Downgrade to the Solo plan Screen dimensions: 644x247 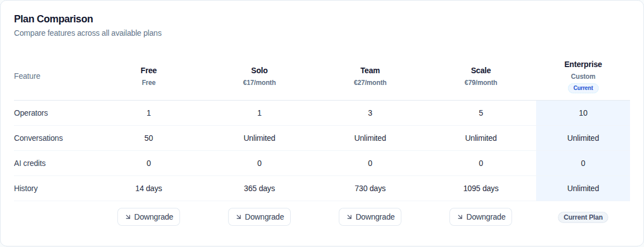tap(259, 217)
